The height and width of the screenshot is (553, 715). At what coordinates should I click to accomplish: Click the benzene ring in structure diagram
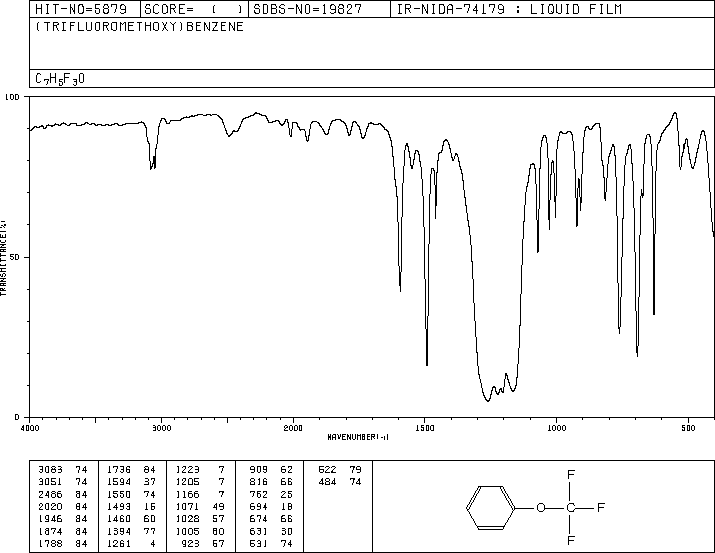point(491,507)
